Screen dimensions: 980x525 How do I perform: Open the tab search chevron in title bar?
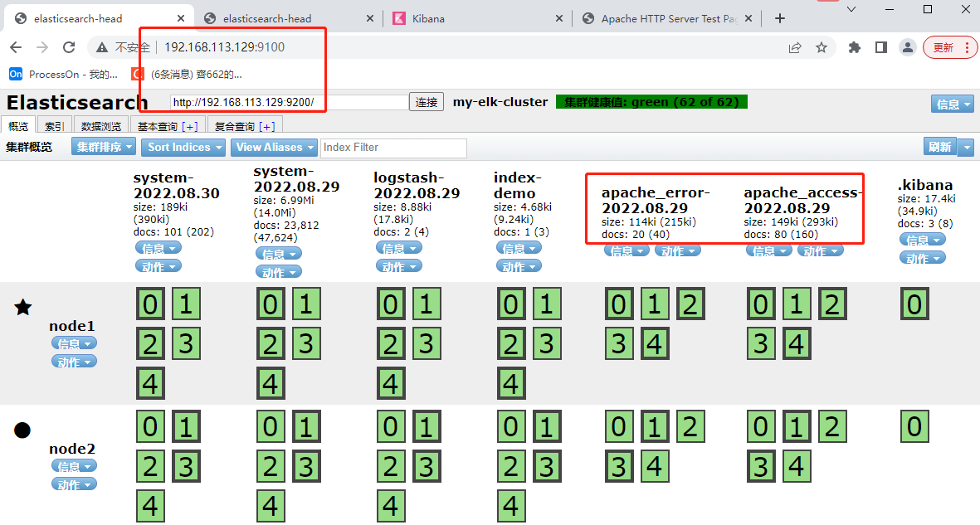(851, 9)
